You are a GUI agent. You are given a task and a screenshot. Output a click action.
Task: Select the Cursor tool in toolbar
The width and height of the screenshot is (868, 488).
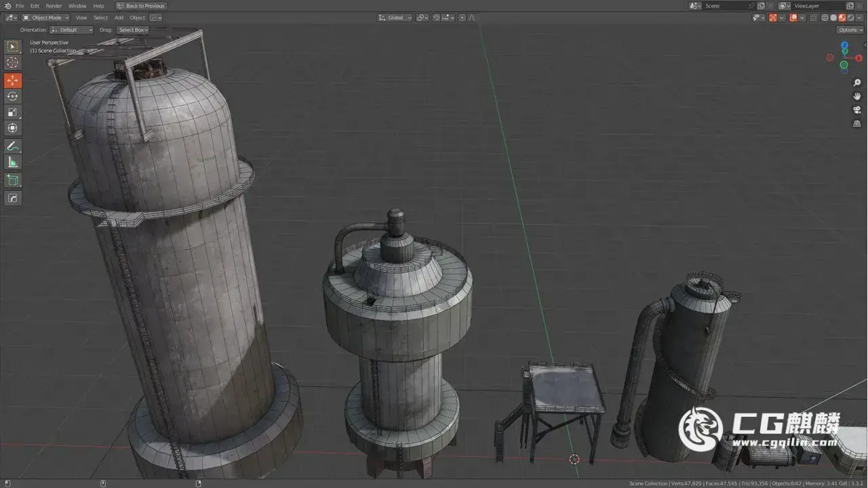point(13,62)
